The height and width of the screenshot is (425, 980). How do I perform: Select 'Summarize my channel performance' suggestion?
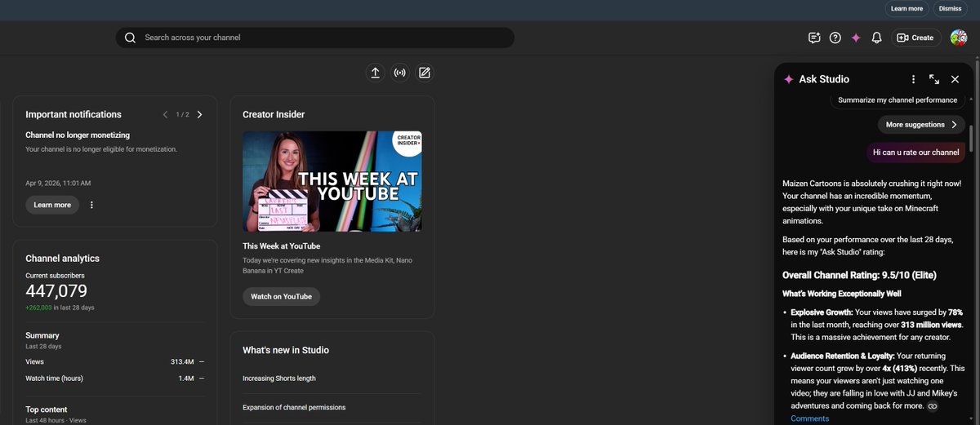point(898,100)
